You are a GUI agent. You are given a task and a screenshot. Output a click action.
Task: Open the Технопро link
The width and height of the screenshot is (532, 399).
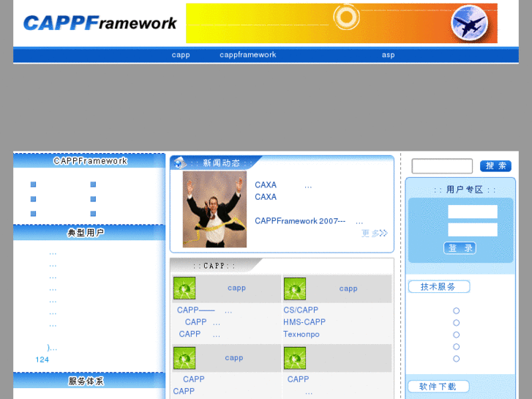click(301, 334)
